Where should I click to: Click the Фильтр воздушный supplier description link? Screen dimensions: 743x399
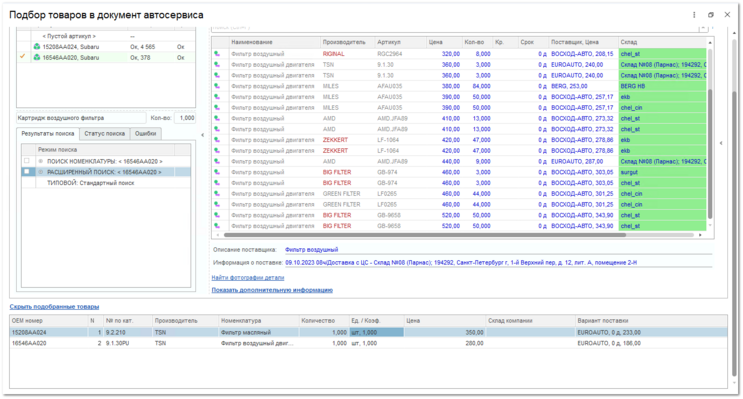coord(311,250)
